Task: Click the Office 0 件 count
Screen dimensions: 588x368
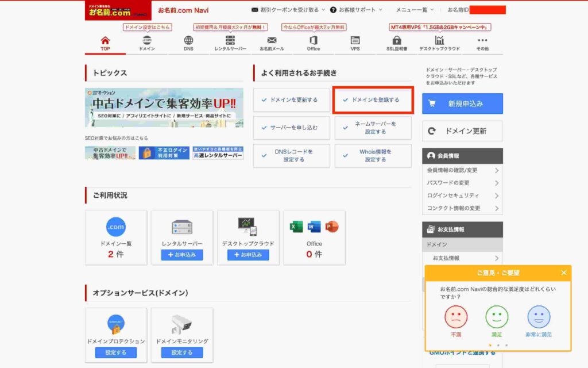Action: click(x=314, y=254)
